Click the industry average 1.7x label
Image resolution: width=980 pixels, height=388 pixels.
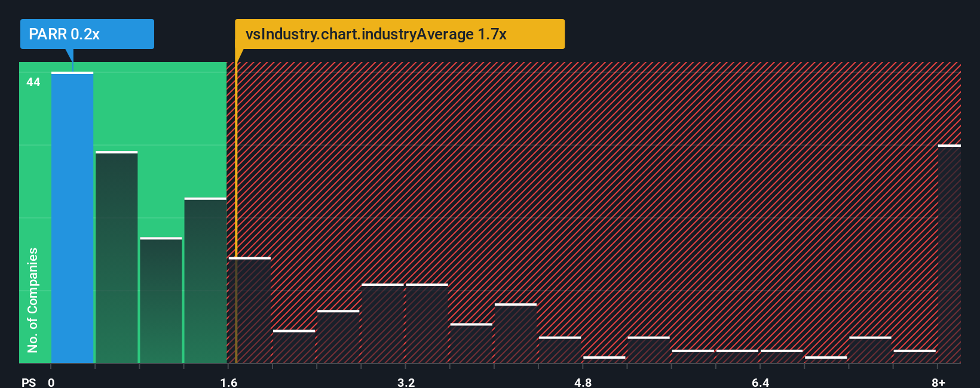pyautogui.click(x=400, y=34)
